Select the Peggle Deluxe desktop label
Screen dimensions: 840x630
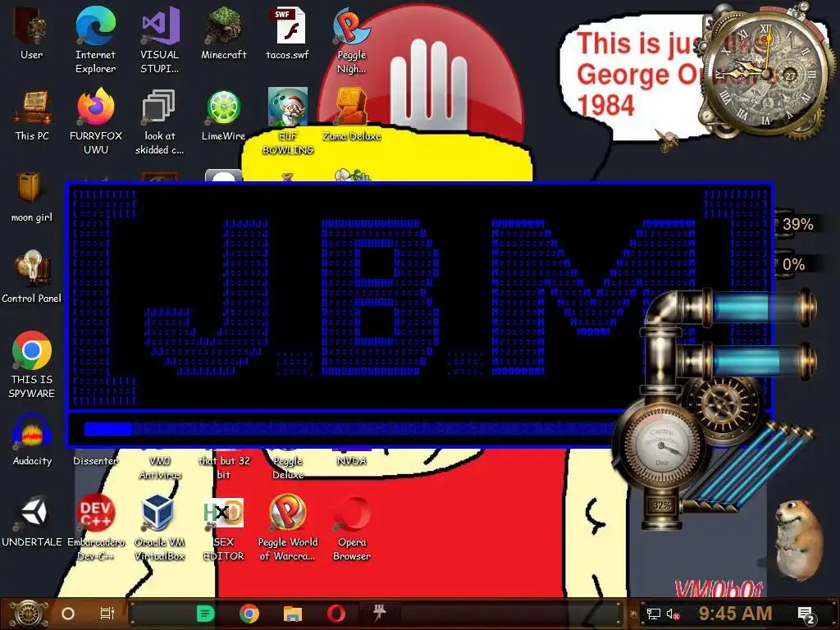288,468
